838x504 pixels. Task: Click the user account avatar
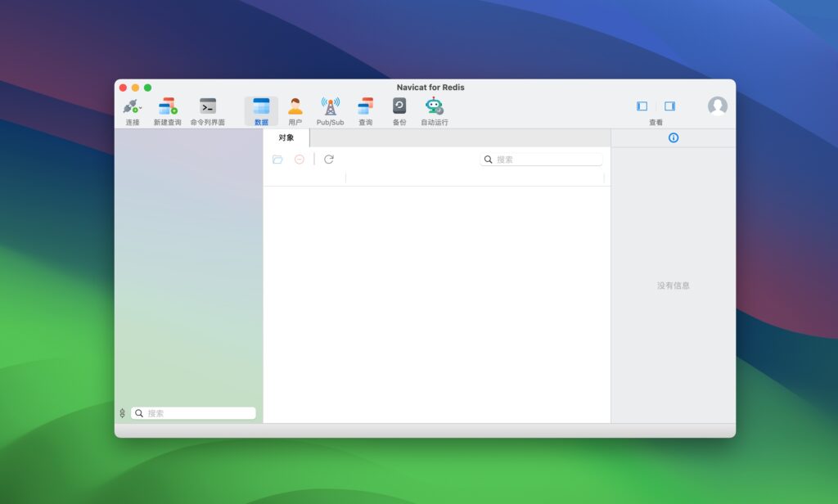coord(718,106)
